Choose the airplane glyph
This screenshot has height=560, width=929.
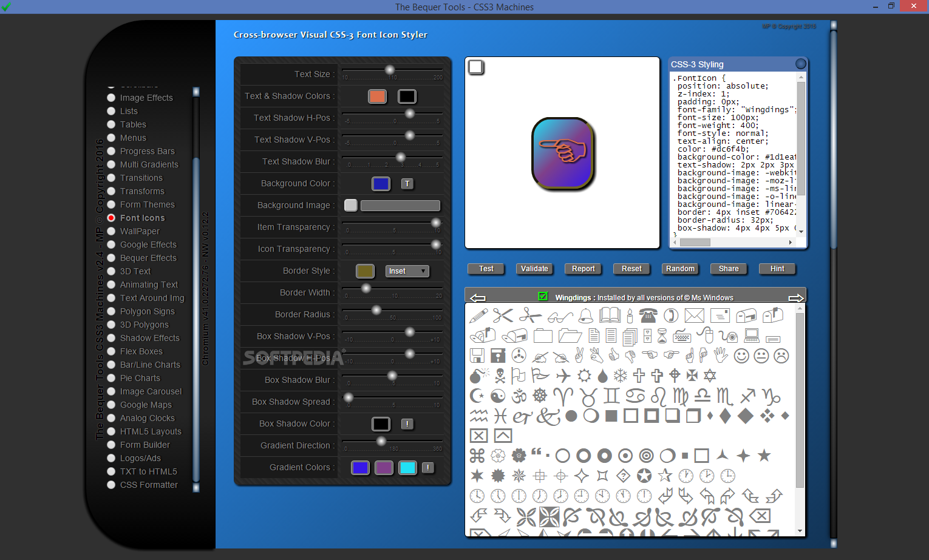(563, 376)
